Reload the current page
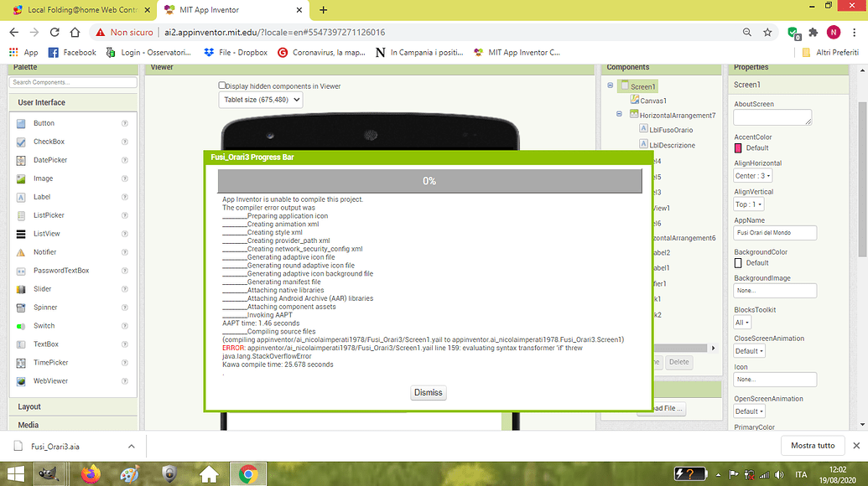 coord(55,32)
